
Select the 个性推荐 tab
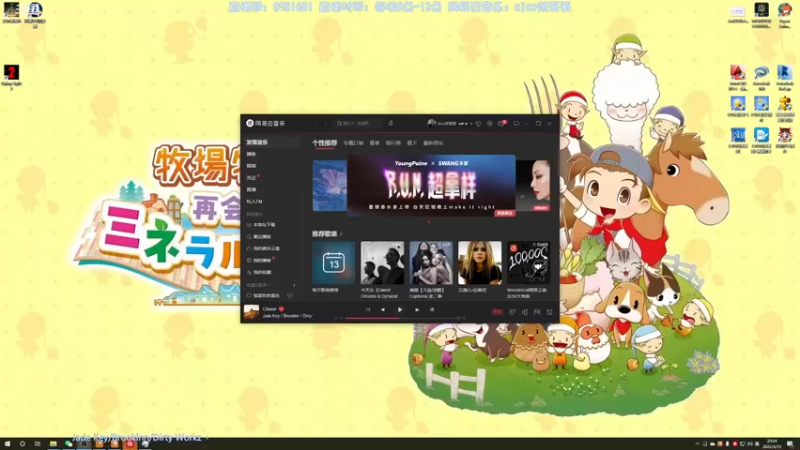pos(324,143)
